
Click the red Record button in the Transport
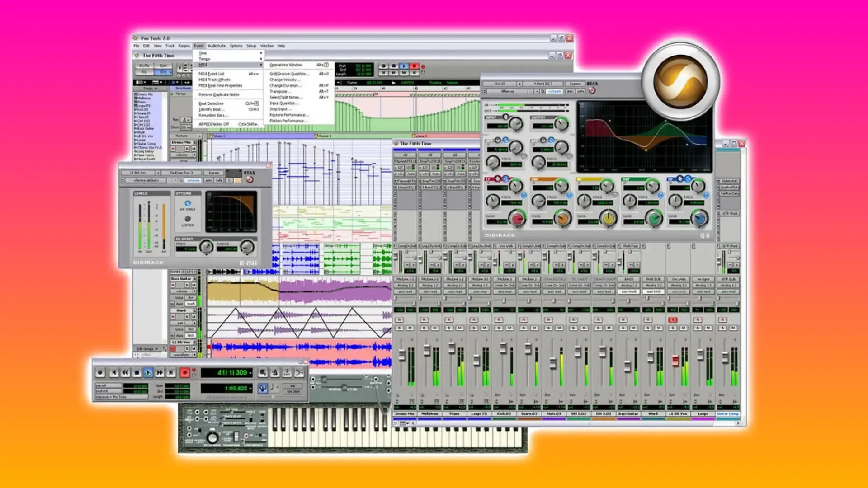[x=184, y=373]
